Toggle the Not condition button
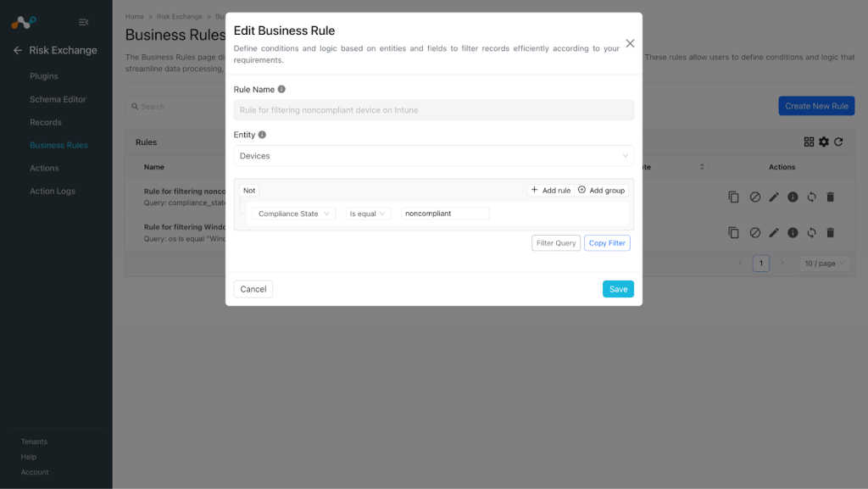Image resolution: width=868 pixels, height=489 pixels. tap(249, 191)
